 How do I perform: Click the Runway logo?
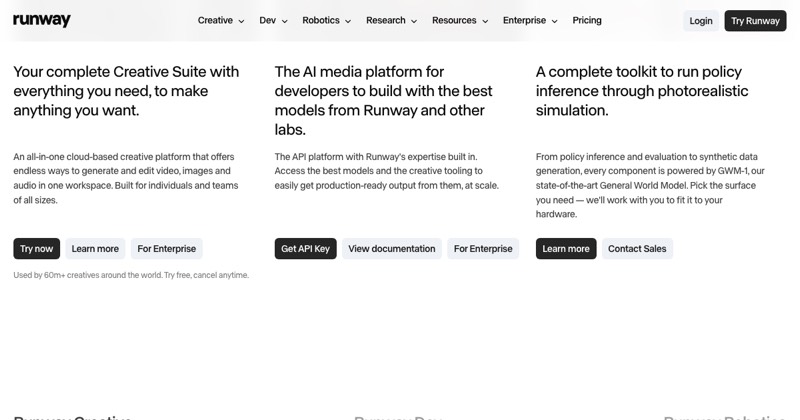(x=42, y=20)
